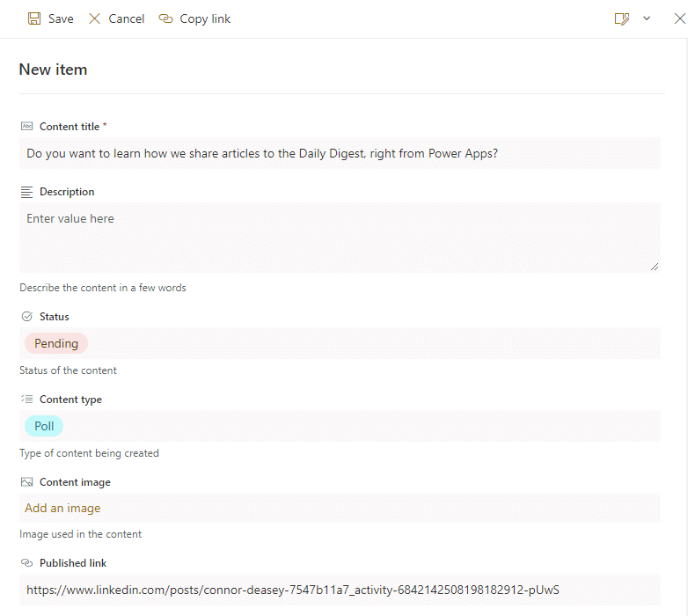688x616 pixels.
Task: Click the Content type list icon
Action: click(x=26, y=400)
